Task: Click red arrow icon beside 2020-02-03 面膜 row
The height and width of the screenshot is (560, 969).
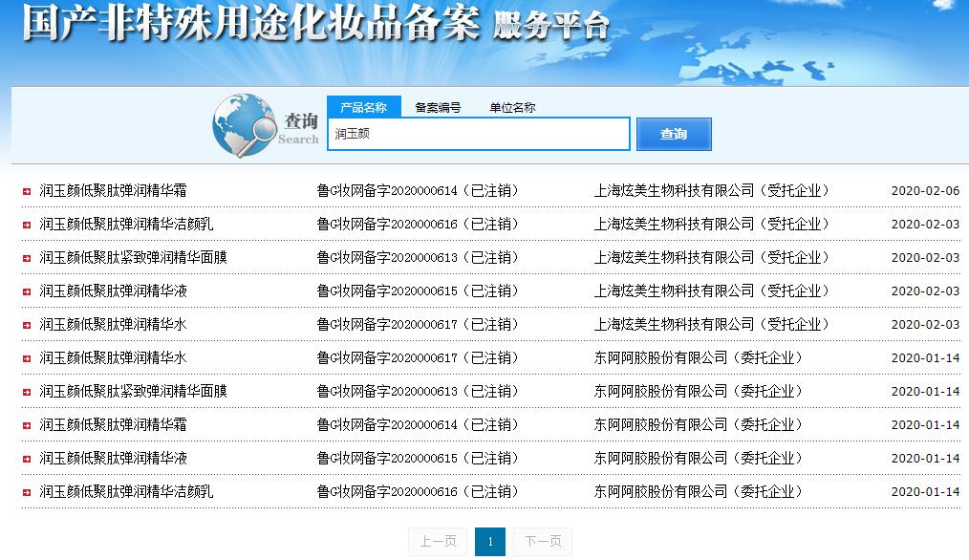Action: point(27,258)
